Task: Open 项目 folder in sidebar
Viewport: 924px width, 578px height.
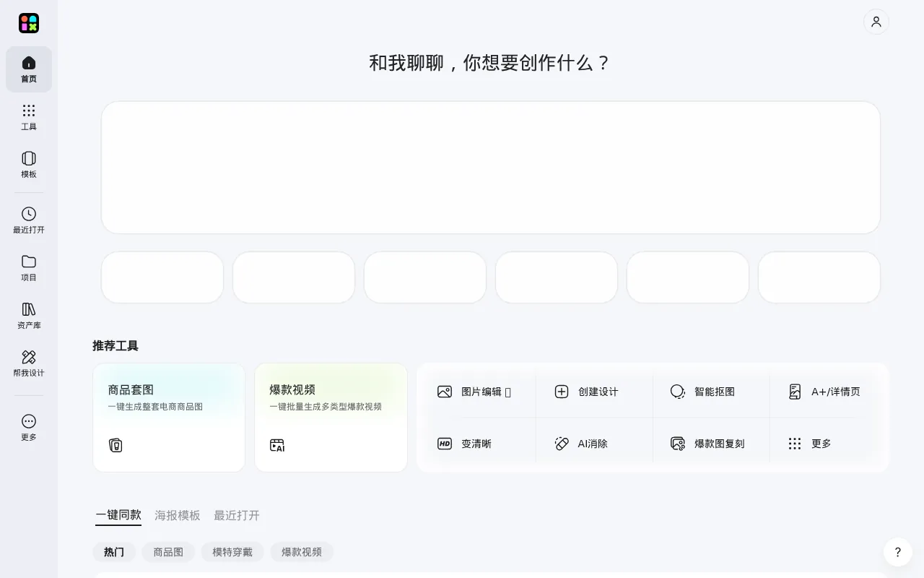Action: (29, 268)
